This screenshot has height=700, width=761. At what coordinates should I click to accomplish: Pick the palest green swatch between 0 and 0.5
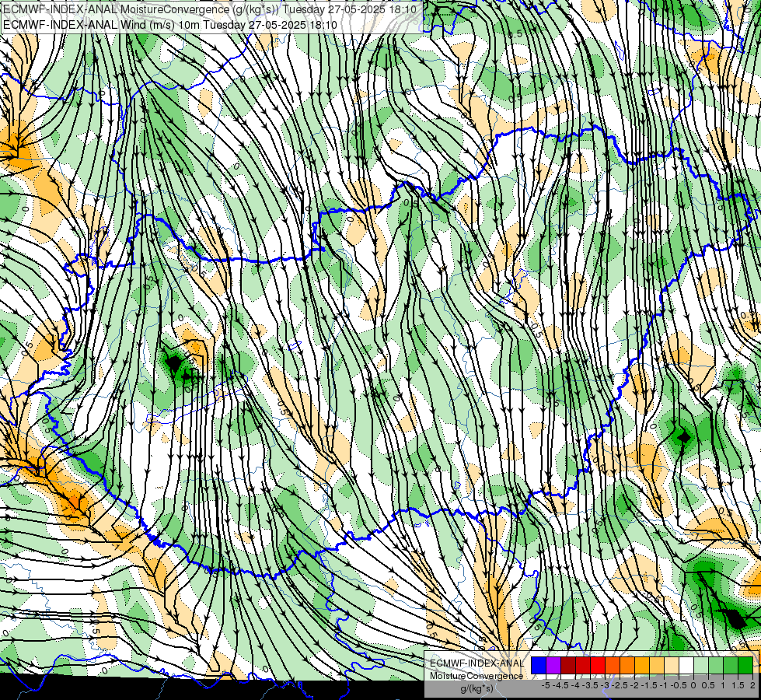701,665
